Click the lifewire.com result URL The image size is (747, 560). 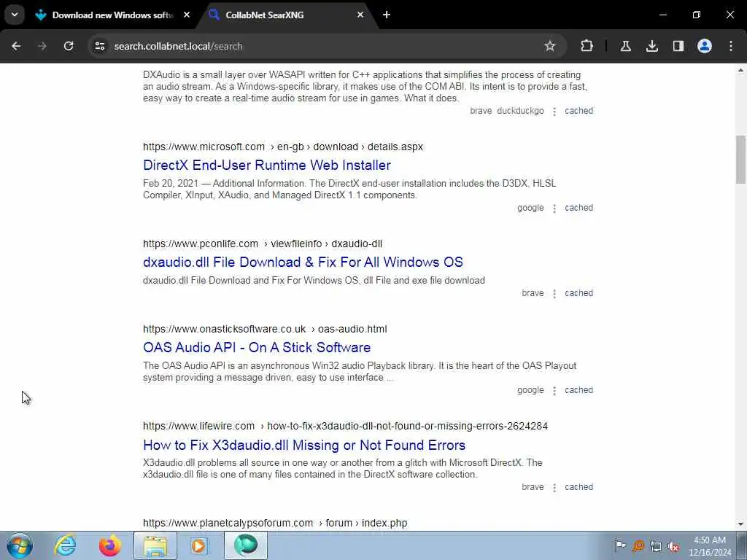[x=345, y=426]
